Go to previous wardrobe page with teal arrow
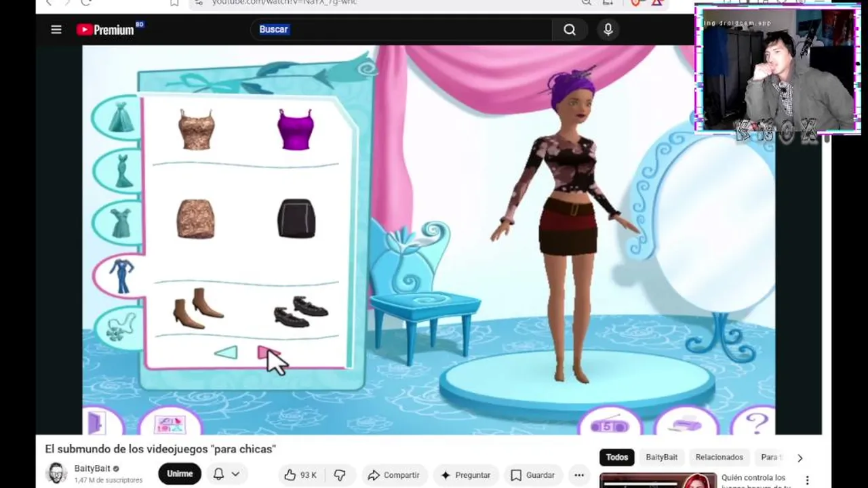Image resolution: width=868 pixels, height=488 pixels. point(226,352)
